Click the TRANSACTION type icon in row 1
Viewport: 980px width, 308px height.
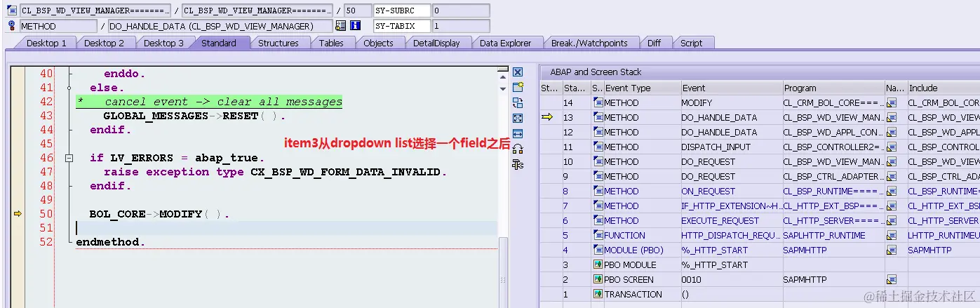pyautogui.click(x=598, y=295)
